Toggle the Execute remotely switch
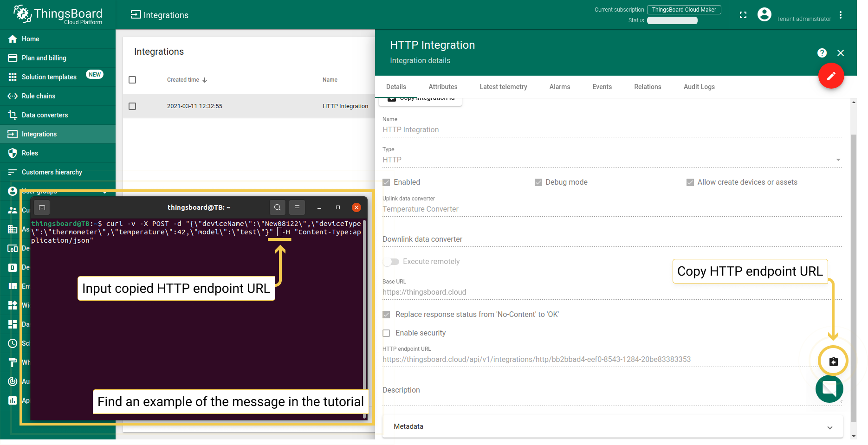The width and height of the screenshot is (868, 445). click(391, 262)
